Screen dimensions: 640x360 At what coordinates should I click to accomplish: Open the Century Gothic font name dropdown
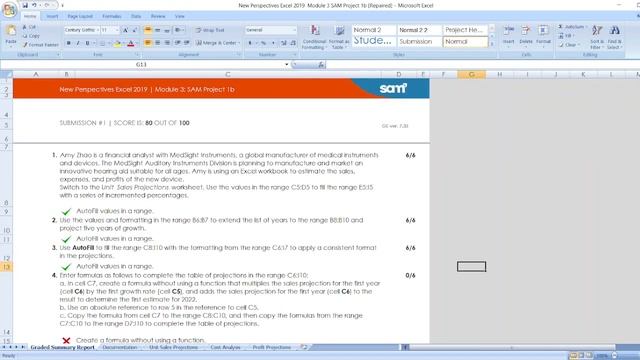click(97, 30)
